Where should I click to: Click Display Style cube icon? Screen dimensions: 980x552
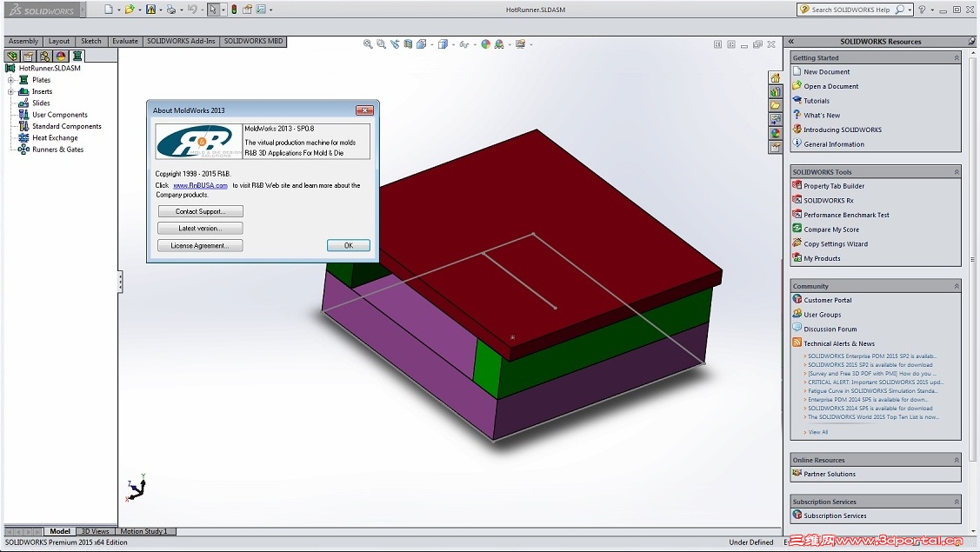(x=443, y=44)
